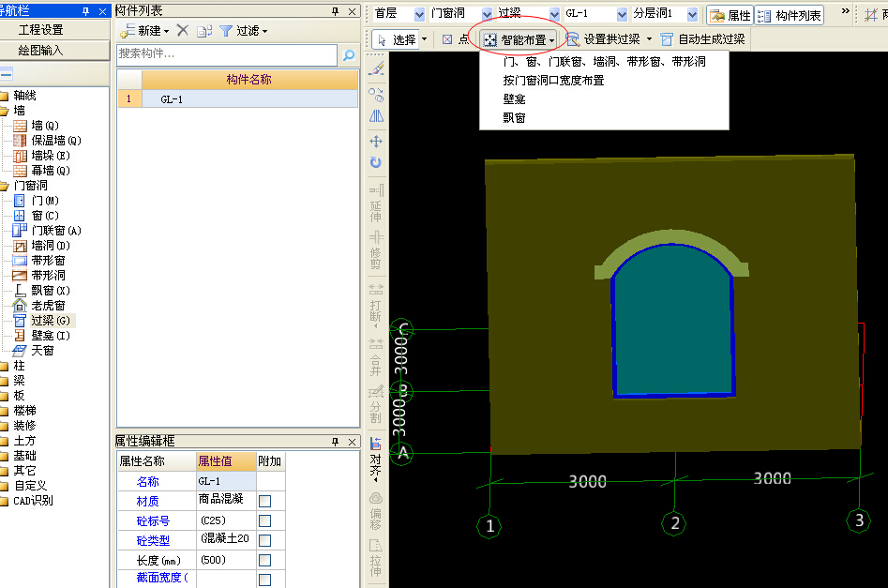This screenshot has height=588, width=888.
Task: Click the 搜索构件 search field
Action: point(227,54)
